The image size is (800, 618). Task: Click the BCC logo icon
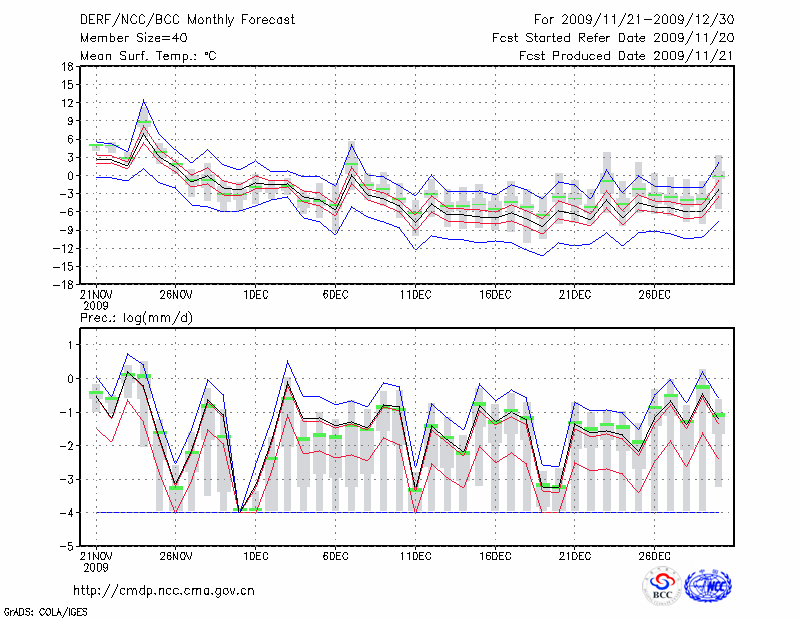coord(661,586)
